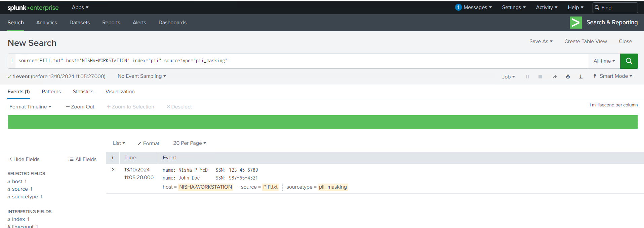Click the pause job icon

(x=527, y=77)
